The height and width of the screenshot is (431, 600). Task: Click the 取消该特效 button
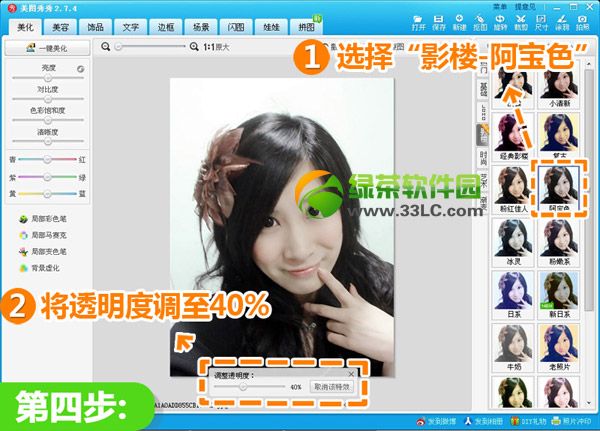pyautogui.click(x=332, y=387)
